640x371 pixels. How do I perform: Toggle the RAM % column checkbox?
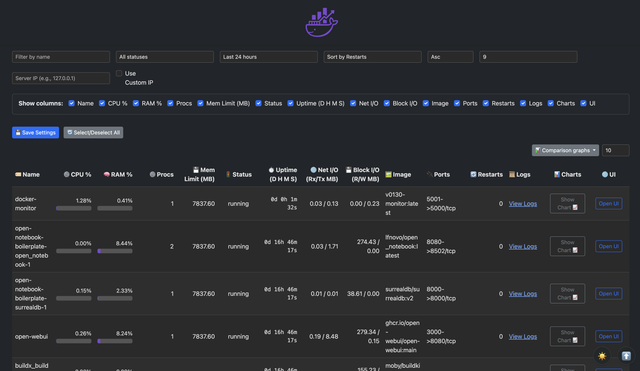[136, 103]
